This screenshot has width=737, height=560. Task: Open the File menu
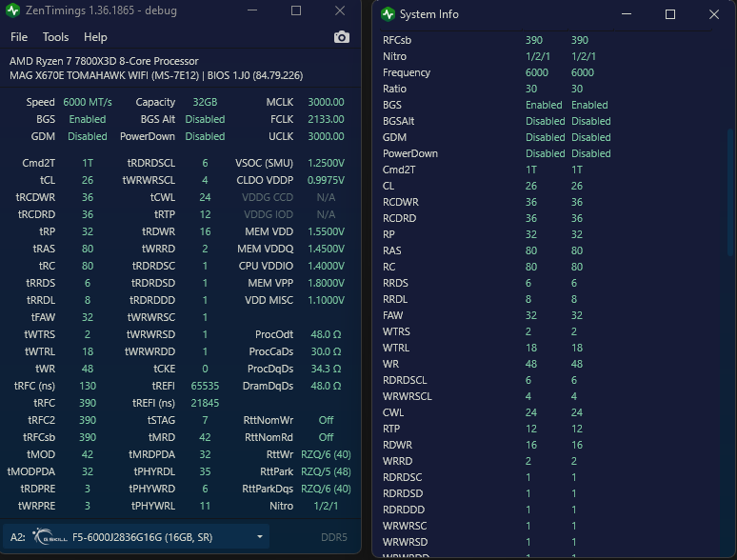pos(19,37)
